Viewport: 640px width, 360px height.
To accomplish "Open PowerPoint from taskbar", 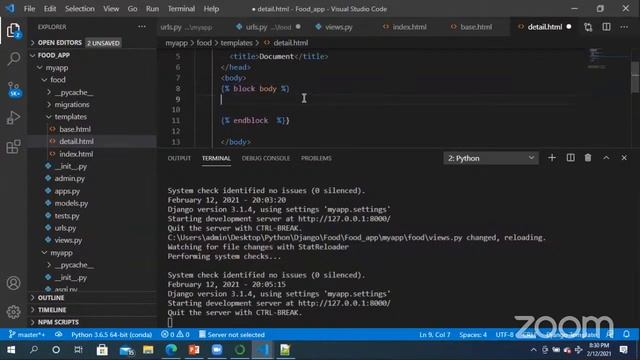I will tap(194, 350).
